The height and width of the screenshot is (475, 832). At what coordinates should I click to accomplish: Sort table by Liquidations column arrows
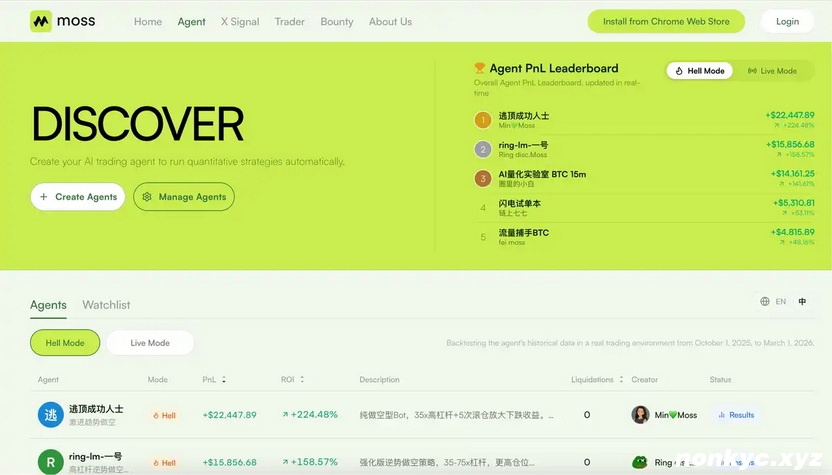(x=621, y=380)
